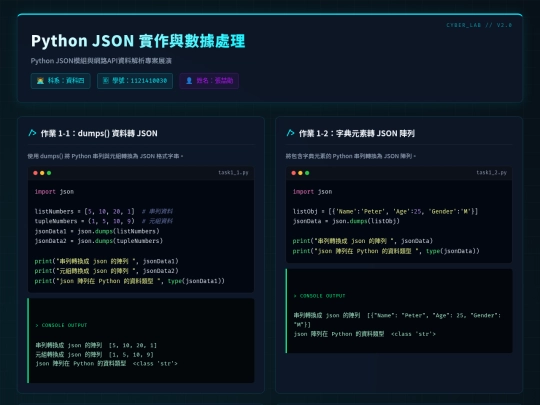This screenshot has width=540, height=405.
Task: Click the description starting 將包含字典元素的 Python
Action: point(351,156)
